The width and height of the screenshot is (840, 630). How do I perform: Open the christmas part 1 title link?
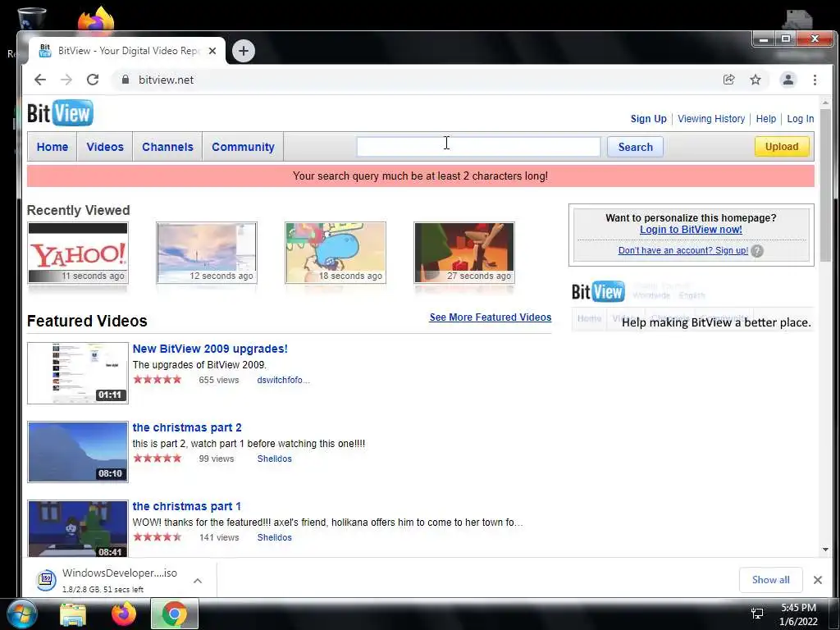(186, 506)
